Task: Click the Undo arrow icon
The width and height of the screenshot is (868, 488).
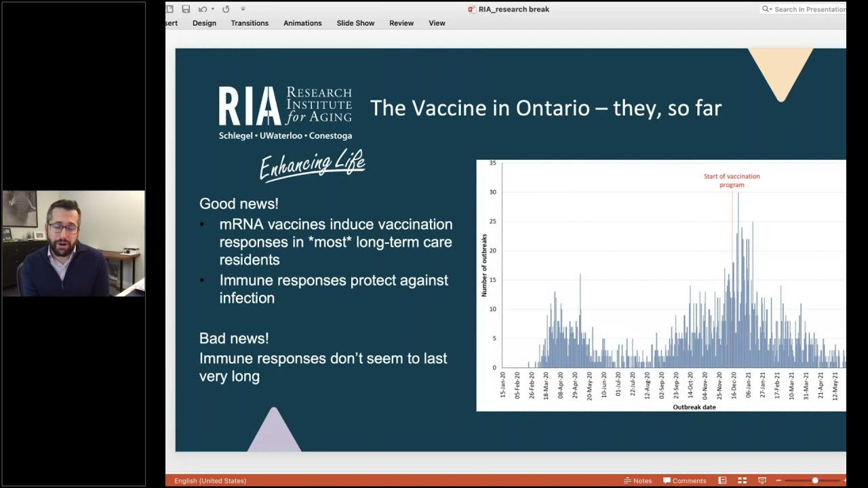Action: click(202, 9)
